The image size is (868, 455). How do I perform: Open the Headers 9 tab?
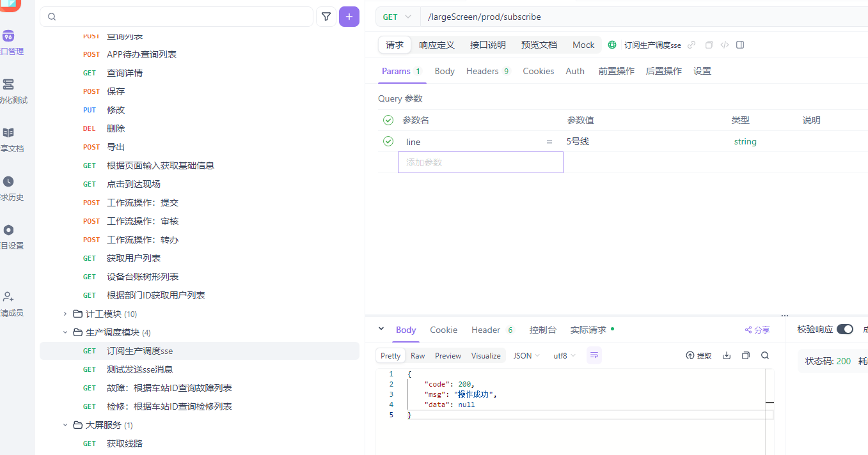(x=488, y=71)
